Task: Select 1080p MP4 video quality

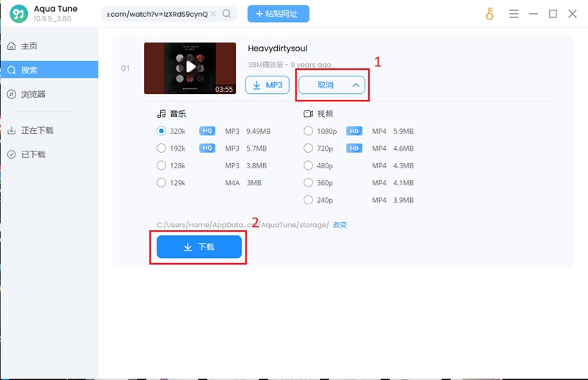Action: 308,131
